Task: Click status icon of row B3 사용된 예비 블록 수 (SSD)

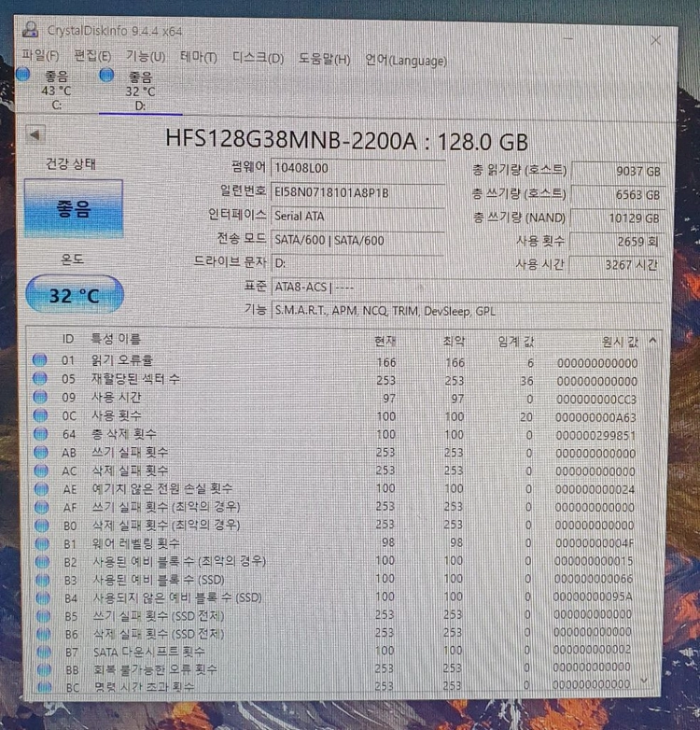Action: pos(42,580)
